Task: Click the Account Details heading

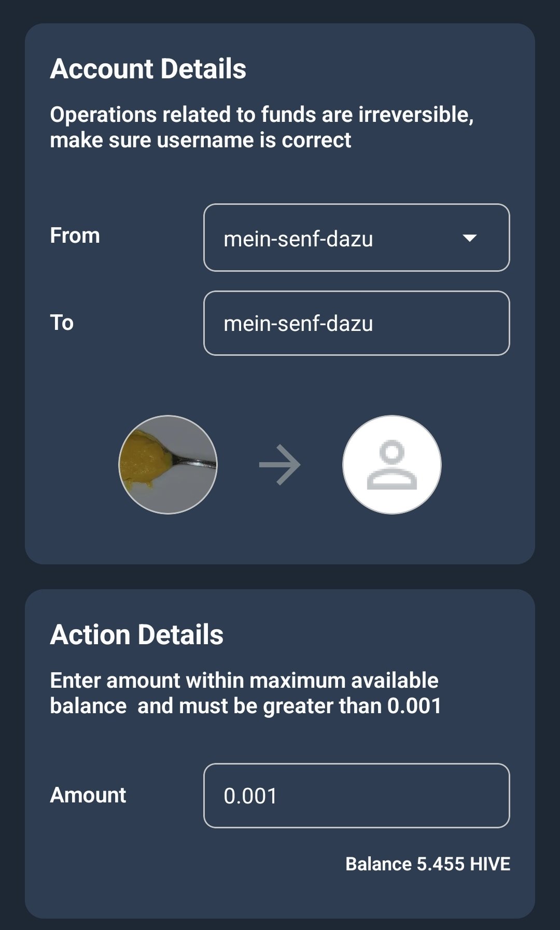Action: (x=148, y=69)
